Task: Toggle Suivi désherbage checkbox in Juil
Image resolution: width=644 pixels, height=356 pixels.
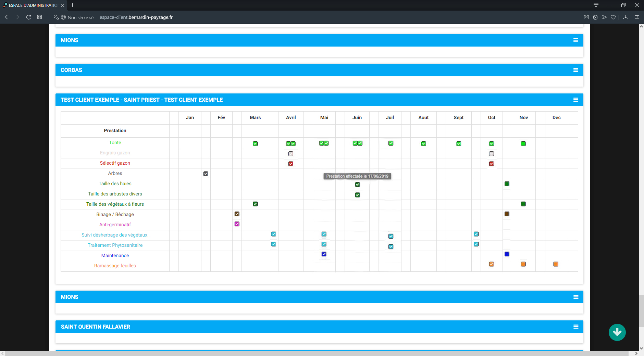Action: (x=391, y=236)
